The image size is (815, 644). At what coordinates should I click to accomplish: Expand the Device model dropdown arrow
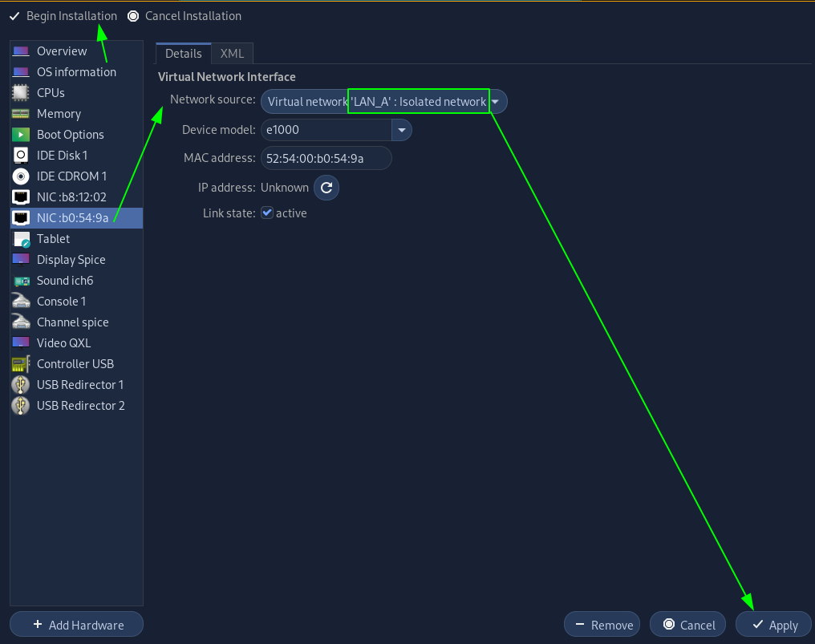pos(401,130)
